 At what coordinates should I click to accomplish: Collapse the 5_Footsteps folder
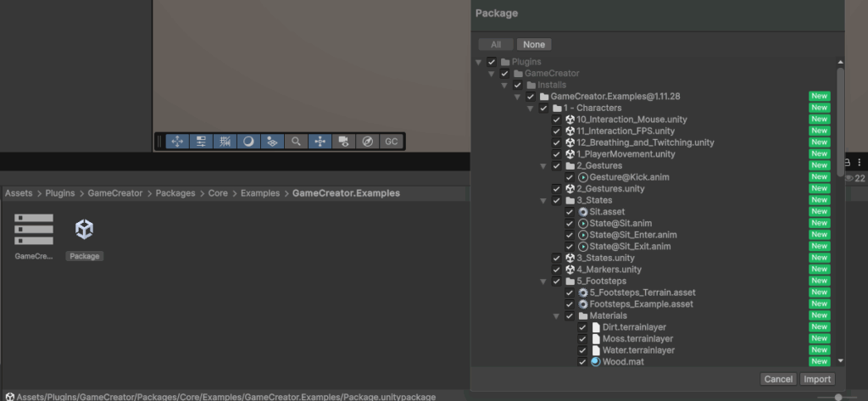tap(543, 281)
